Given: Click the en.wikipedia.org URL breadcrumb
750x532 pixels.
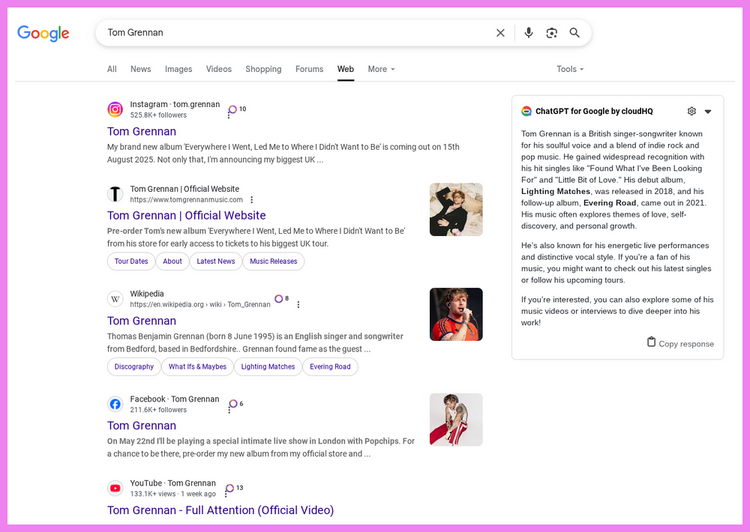Looking at the screenshot, I should 200,304.
